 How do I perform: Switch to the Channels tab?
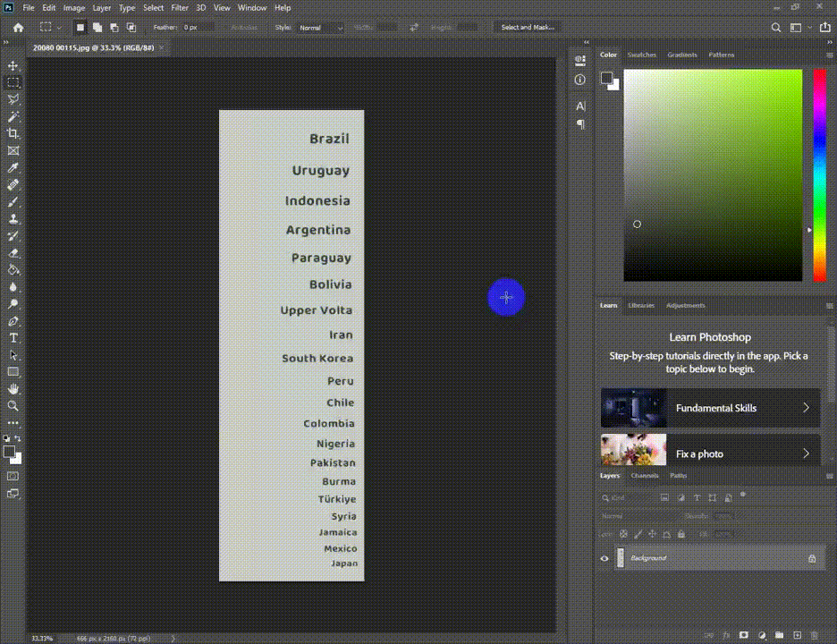click(645, 475)
